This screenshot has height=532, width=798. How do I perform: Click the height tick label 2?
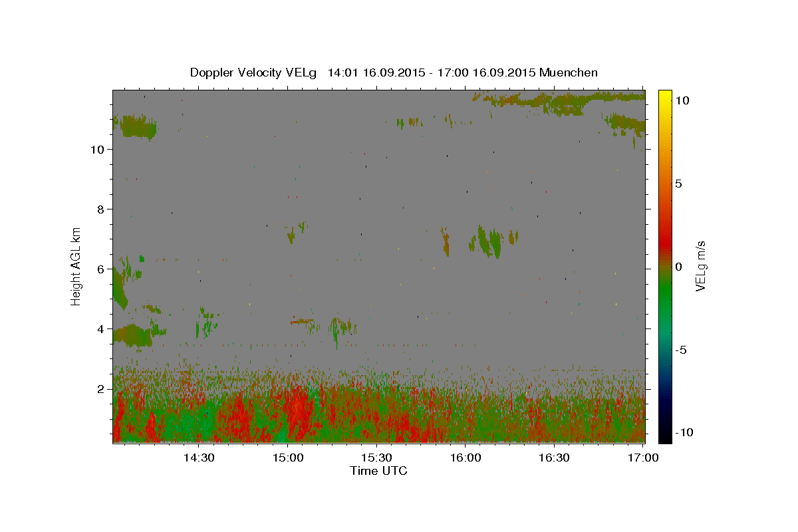(x=102, y=389)
